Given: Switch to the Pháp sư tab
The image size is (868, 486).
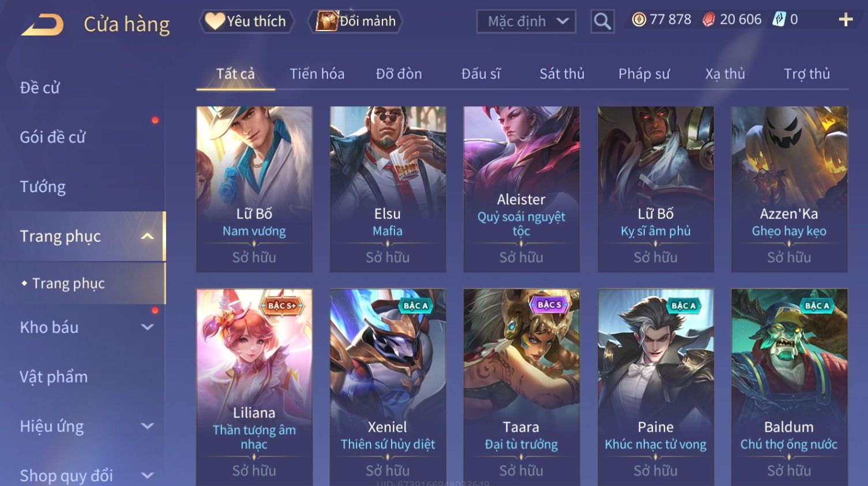Looking at the screenshot, I should pos(644,74).
